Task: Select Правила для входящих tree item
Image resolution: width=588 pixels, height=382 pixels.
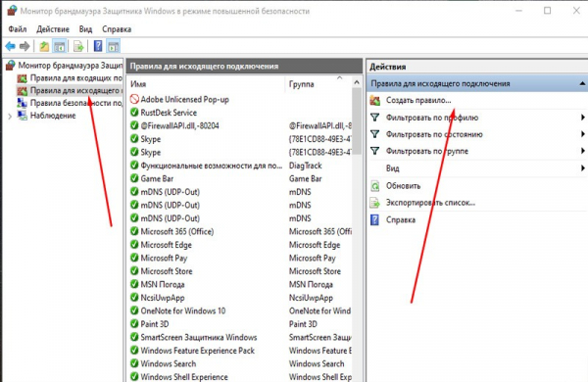Action: pos(76,78)
